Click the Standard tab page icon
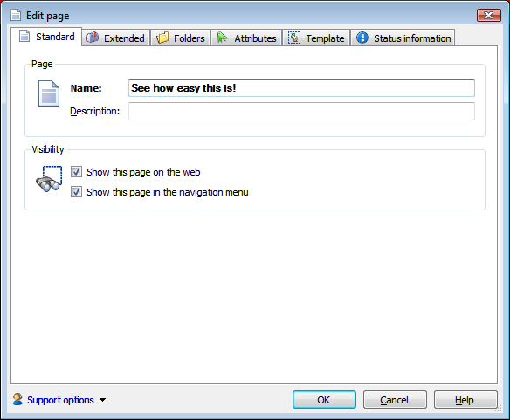The width and height of the screenshot is (510, 420). click(24, 36)
